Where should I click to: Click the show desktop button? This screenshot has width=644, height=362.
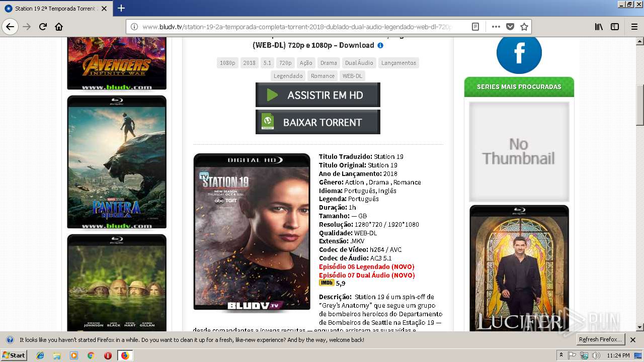point(638,355)
